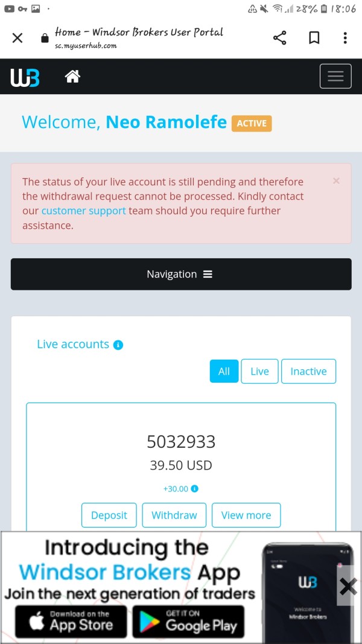This screenshot has height=644, width=362.
Task: Go to the home icon in the header
Action: (72, 77)
